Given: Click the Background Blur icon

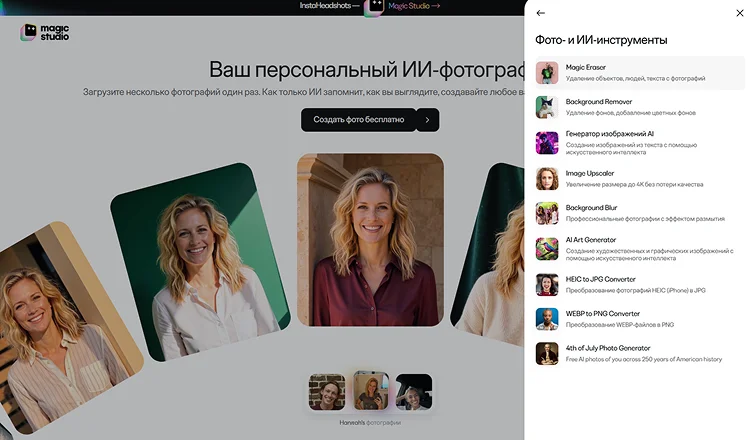Looking at the screenshot, I should click(x=547, y=213).
